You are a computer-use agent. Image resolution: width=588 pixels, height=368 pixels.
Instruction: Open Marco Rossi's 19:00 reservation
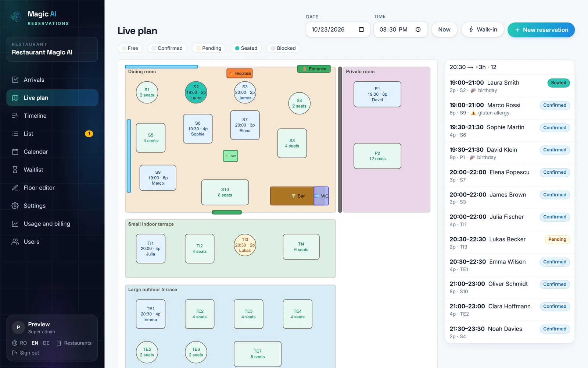(509, 109)
